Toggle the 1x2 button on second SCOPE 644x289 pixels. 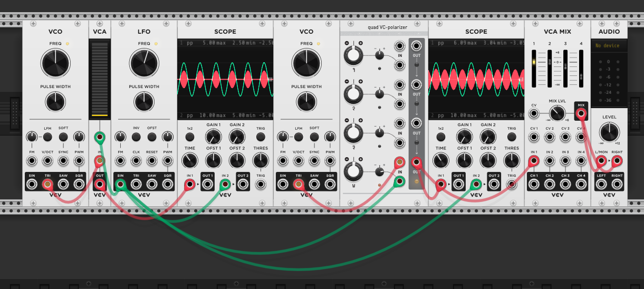(x=440, y=137)
